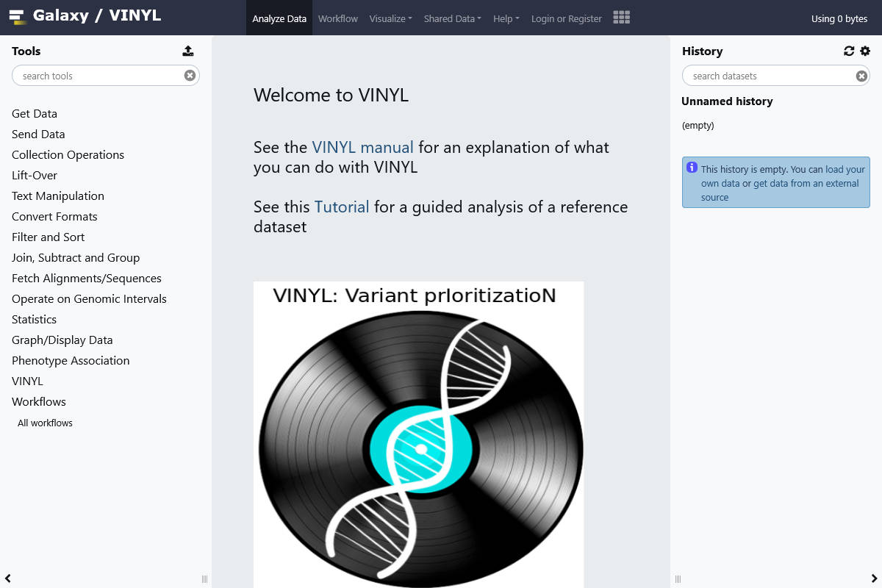
Task: Open the Workflow menu item
Action: pyautogui.click(x=338, y=18)
